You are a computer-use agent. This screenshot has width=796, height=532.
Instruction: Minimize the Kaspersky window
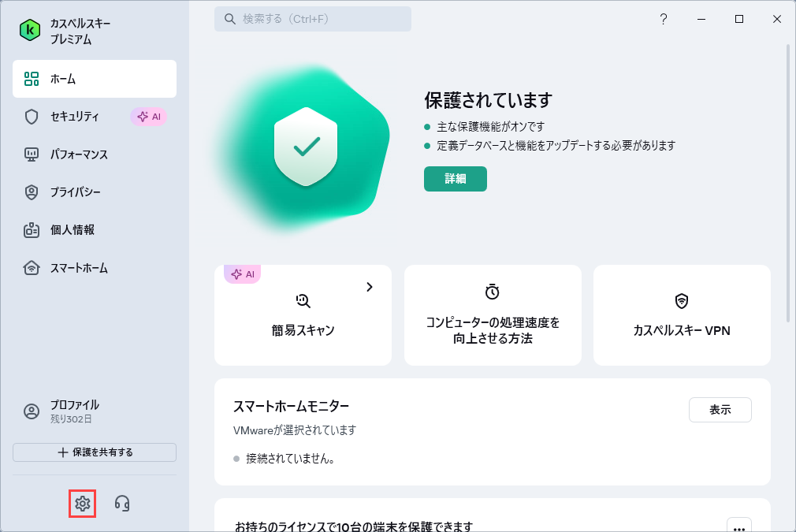tap(701, 19)
